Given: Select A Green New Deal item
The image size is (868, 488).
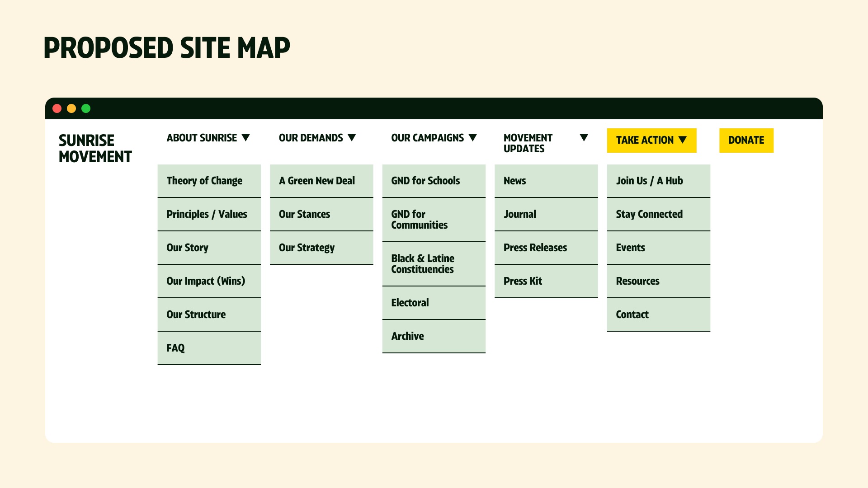Looking at the screenshot, I should 321,181.
